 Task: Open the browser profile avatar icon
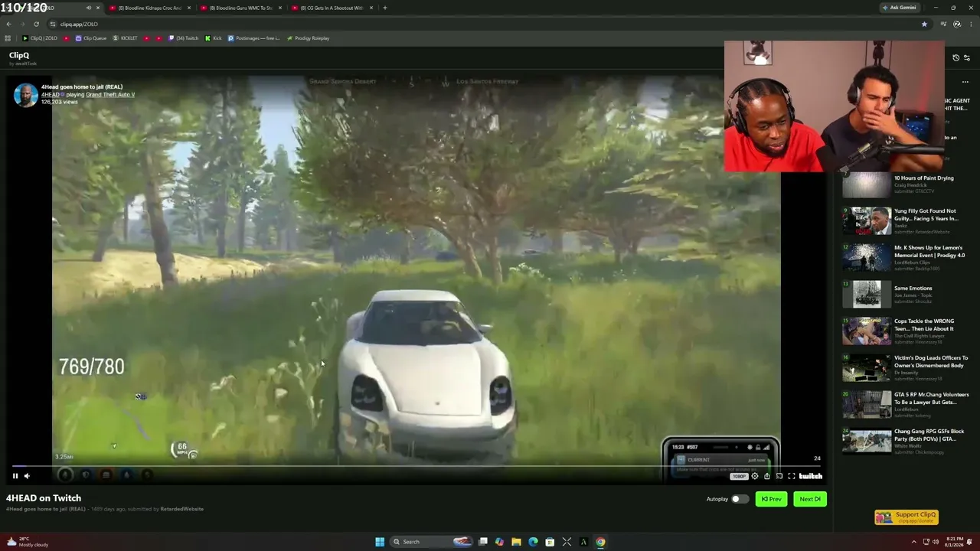point(957,24)
